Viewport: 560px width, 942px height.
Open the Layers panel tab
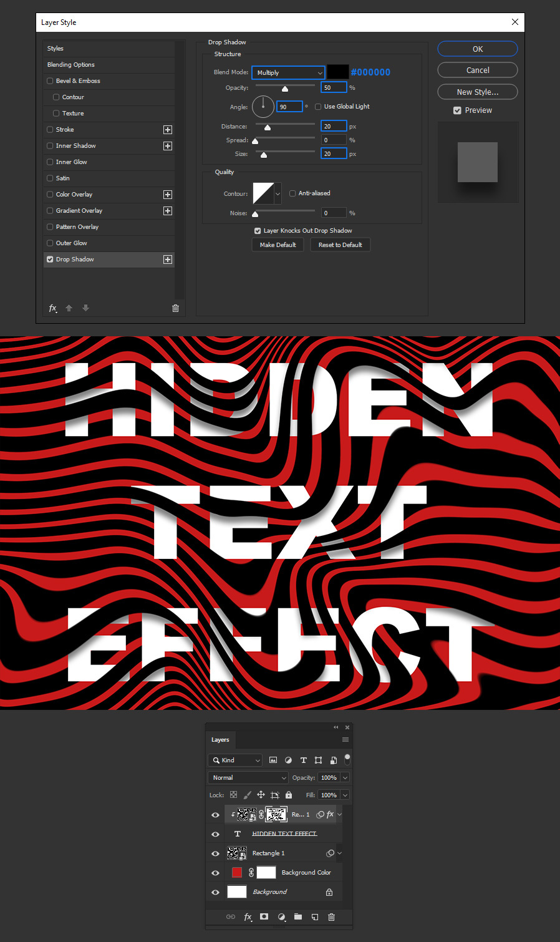click(x=220, y=740)
